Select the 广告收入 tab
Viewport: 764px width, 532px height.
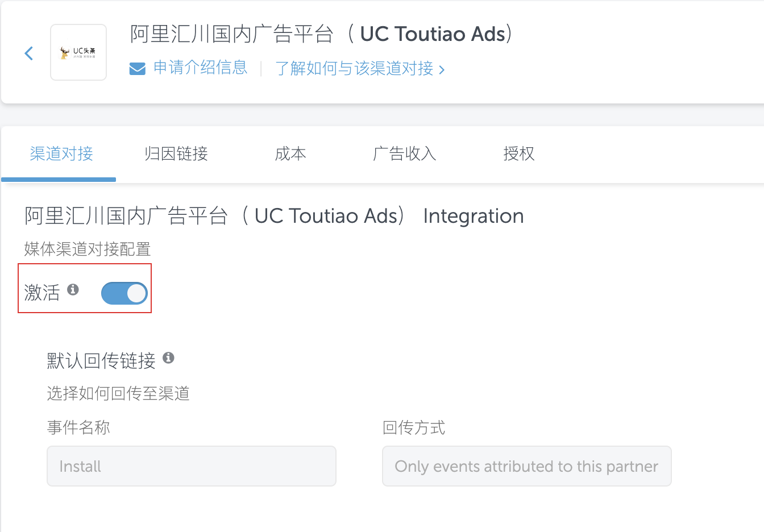[404, 154]
